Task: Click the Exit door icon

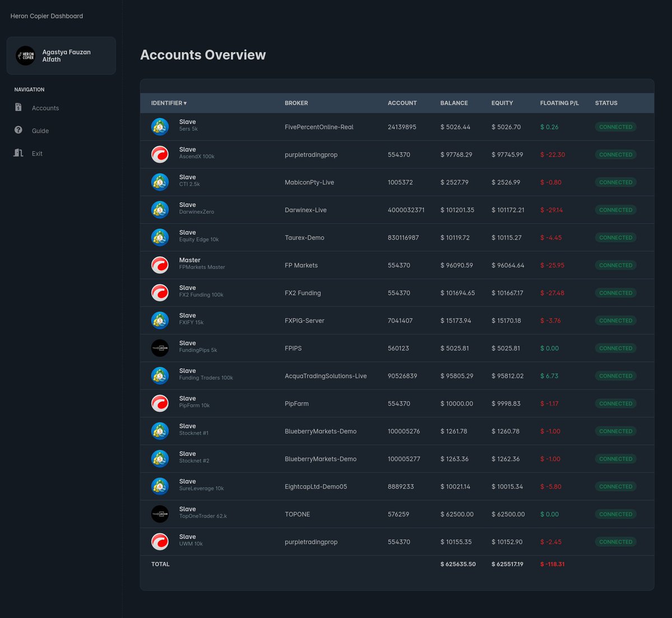Action: click(x=18, y=152)
